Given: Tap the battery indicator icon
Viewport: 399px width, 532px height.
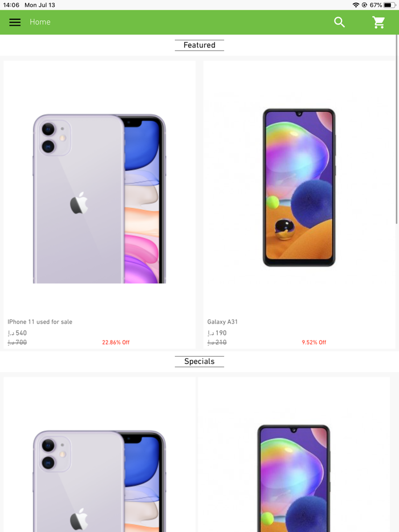Looking at the screenshot, I should click(389, 5).
